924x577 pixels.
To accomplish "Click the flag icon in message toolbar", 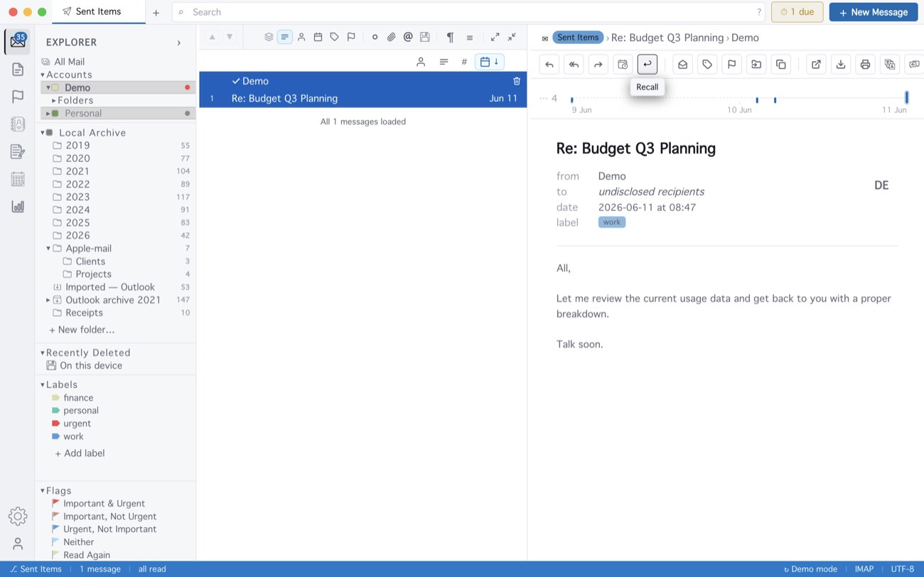I will (x=731, y=65).
